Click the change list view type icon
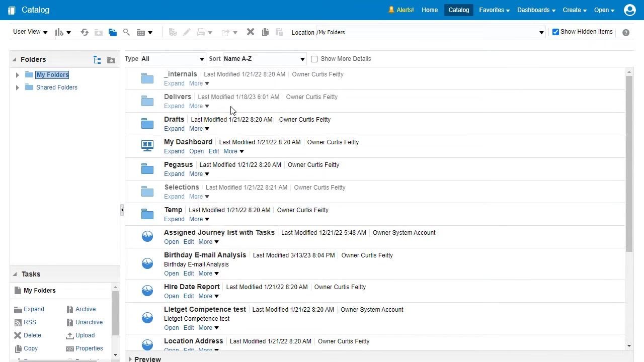This screenshot has height=362, width=644. (x=144, y=32)
